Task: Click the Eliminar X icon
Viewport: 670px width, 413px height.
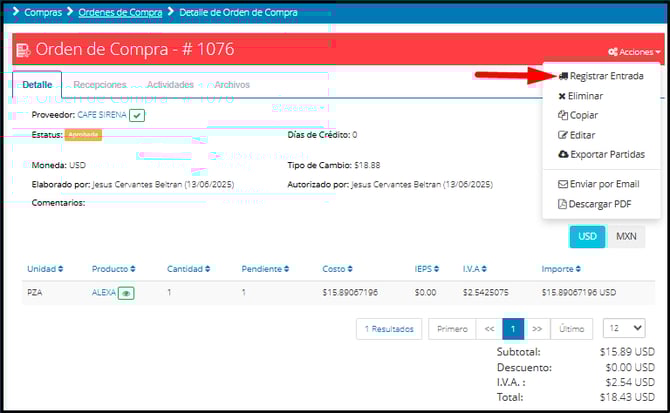Action: pyautogui.click(x=562, y=96)
